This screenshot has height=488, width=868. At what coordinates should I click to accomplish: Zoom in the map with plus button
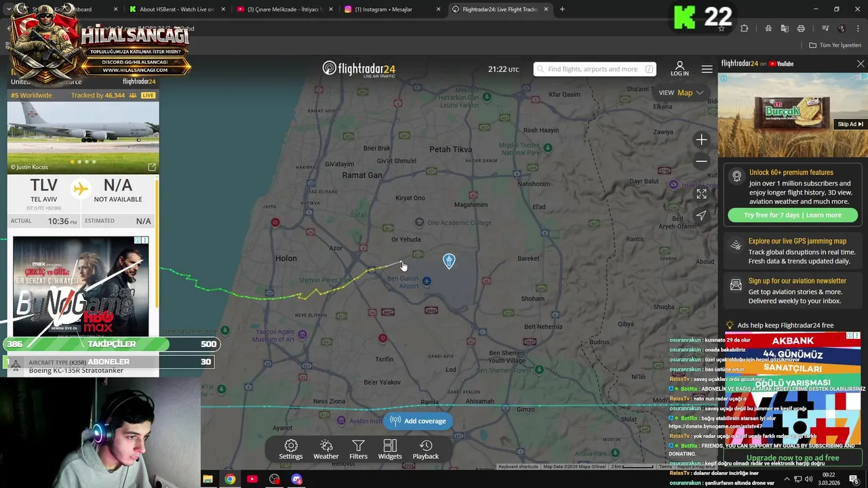click(x=701, y=140)
